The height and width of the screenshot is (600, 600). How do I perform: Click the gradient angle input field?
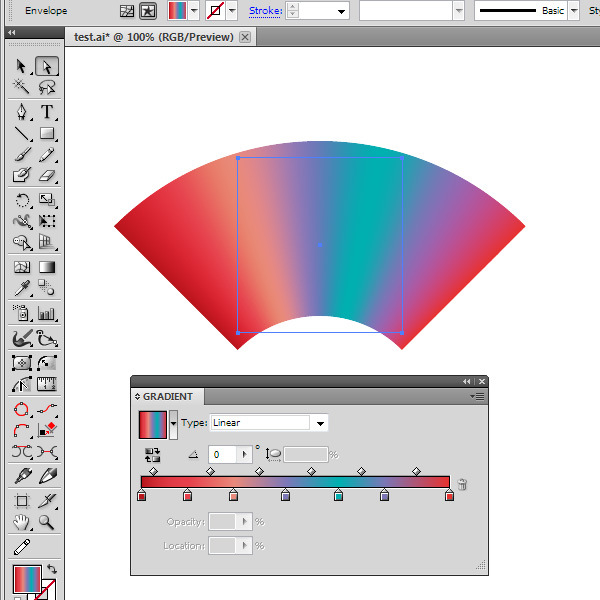click(228, 454)
